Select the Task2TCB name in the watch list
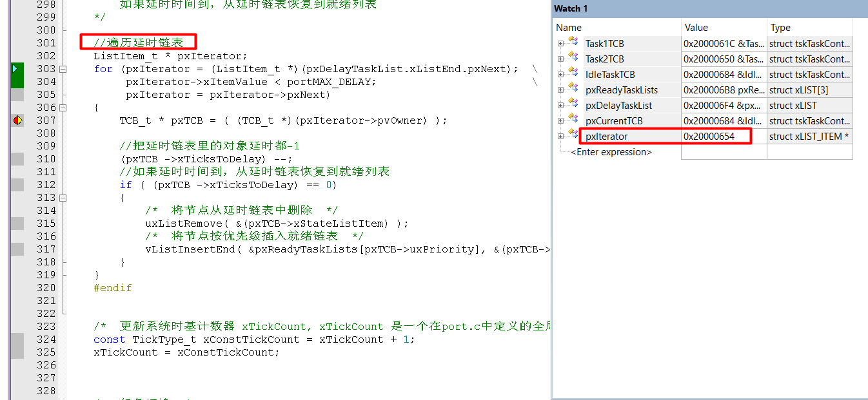868x400 pixels. pyautogui.click(x=605, y=59)
